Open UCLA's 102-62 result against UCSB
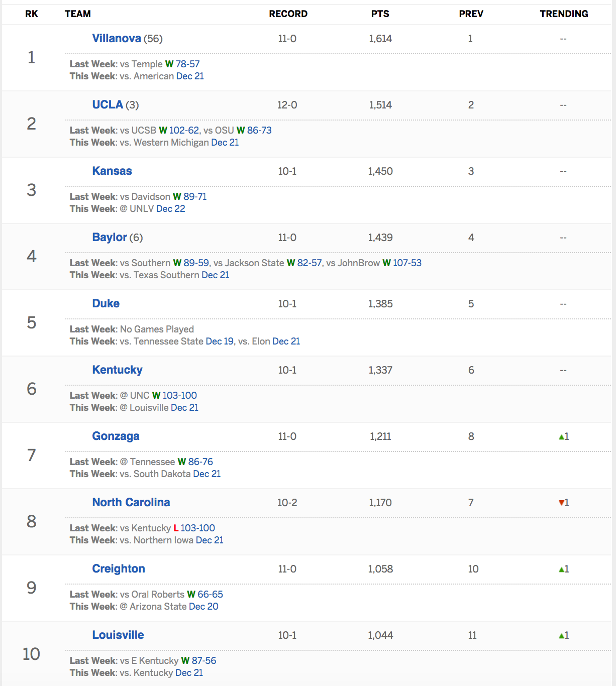The image size is (616, 686). point(184,131)
